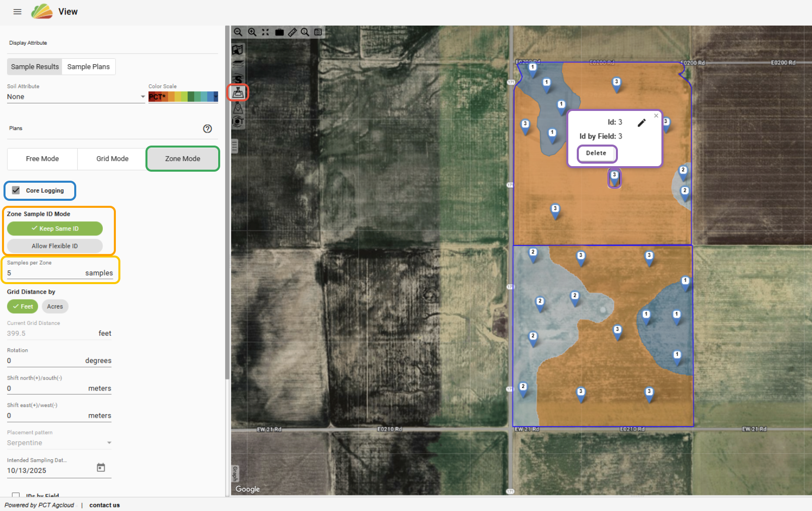This screenshot has height=511, width=812.
Task: Open the calendar date picker
Action: click(101, 468)
